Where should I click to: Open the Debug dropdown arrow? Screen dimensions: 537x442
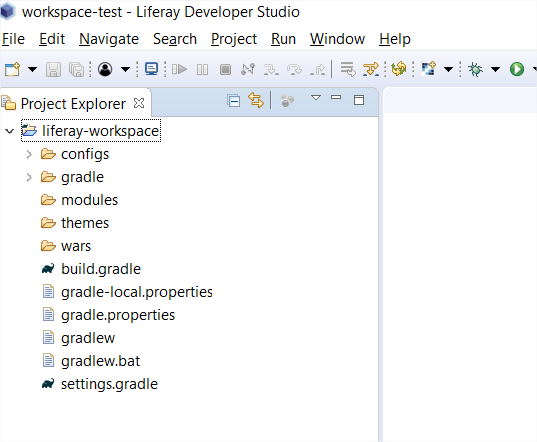(495, 70)
